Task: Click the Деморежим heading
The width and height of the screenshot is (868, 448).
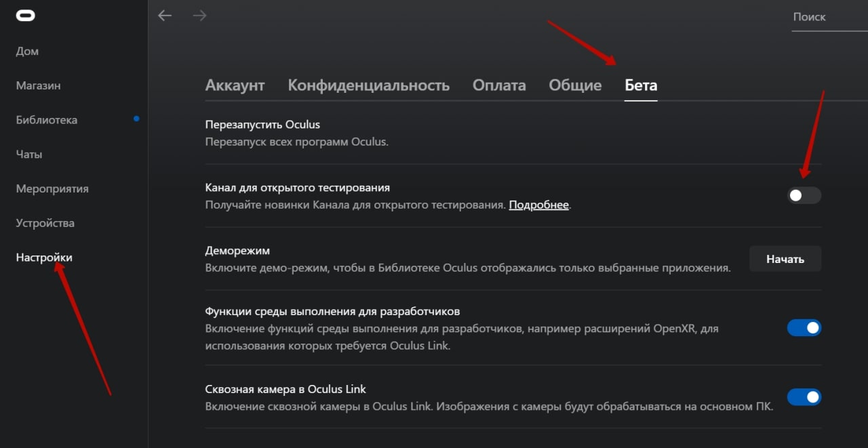Action: (x=237, y=251)
